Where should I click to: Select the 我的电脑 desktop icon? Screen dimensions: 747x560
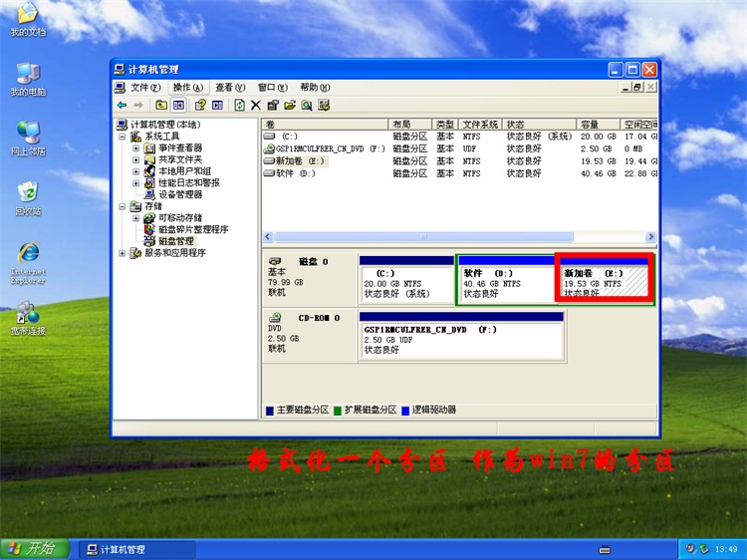pos(28,79)
